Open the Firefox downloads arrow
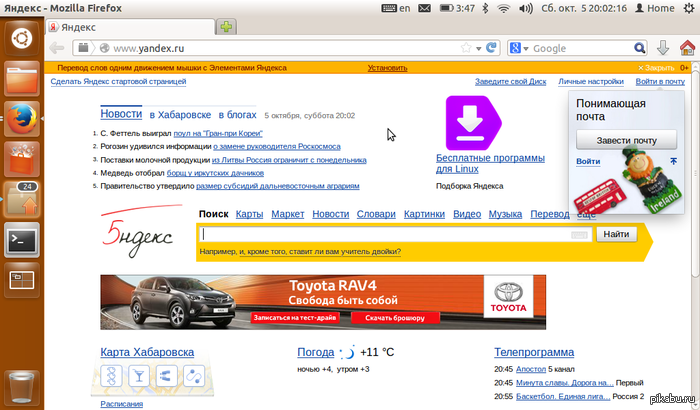 click(x=663, y=48)
